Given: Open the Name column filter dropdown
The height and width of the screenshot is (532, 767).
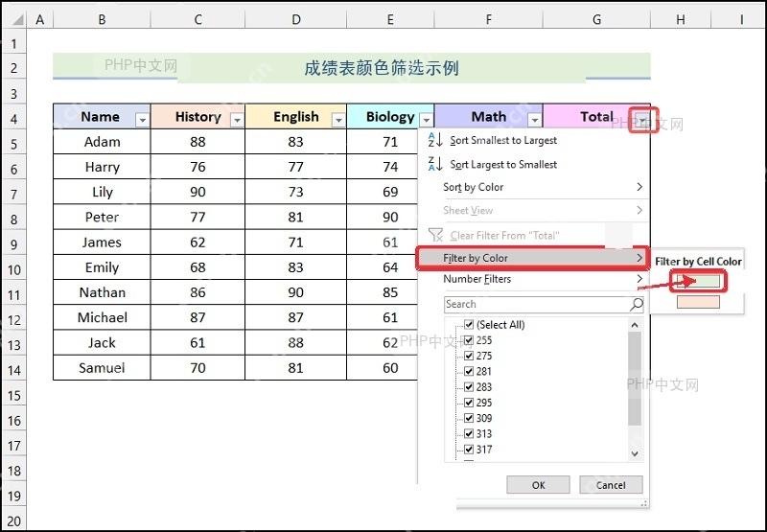Looking at the screenshot, I should click(142, 120).
